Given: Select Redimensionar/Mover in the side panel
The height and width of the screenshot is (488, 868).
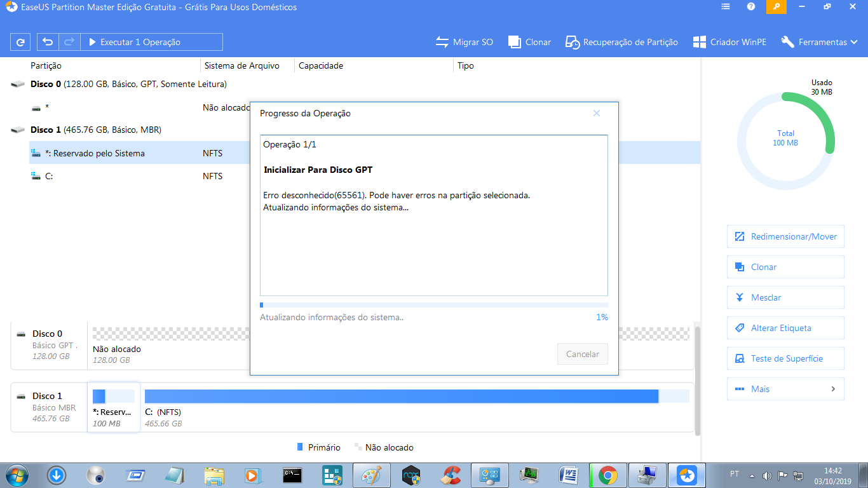Looking at the screenshot, I should point(785,236).
